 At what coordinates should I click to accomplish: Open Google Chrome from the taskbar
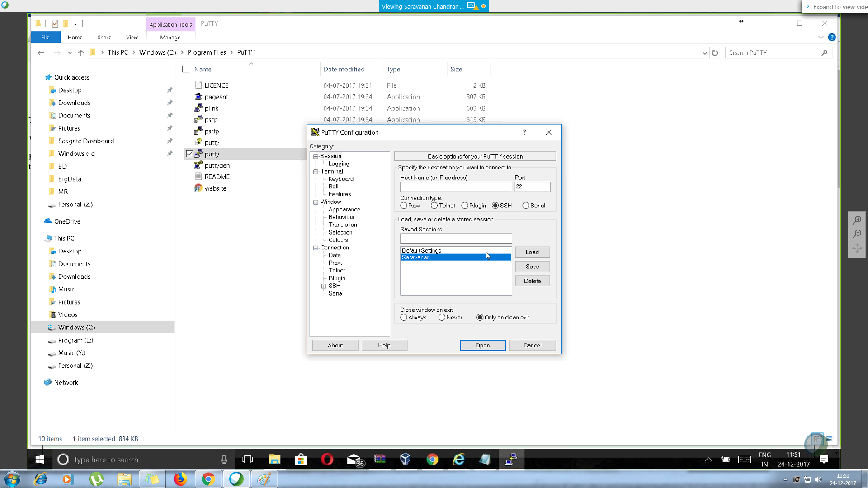(x=433, y=460)
